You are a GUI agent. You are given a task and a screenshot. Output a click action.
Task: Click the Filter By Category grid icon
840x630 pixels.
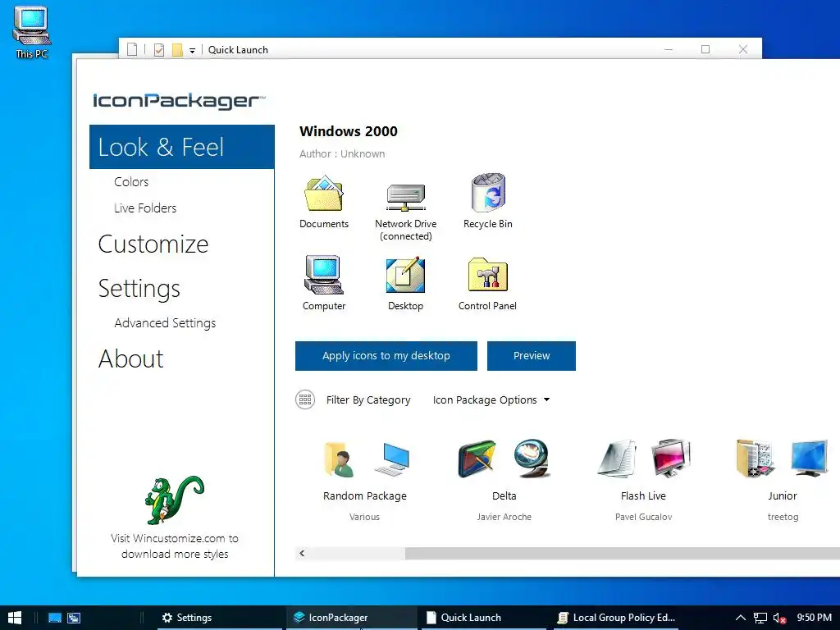point(305,399)
